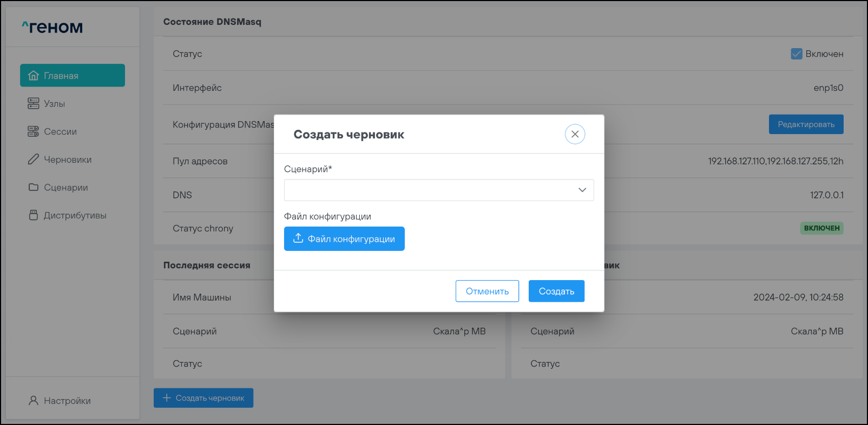
Task: Click the green ВКЛЮЧЕН chrony status badge
Action: point(821,228)
